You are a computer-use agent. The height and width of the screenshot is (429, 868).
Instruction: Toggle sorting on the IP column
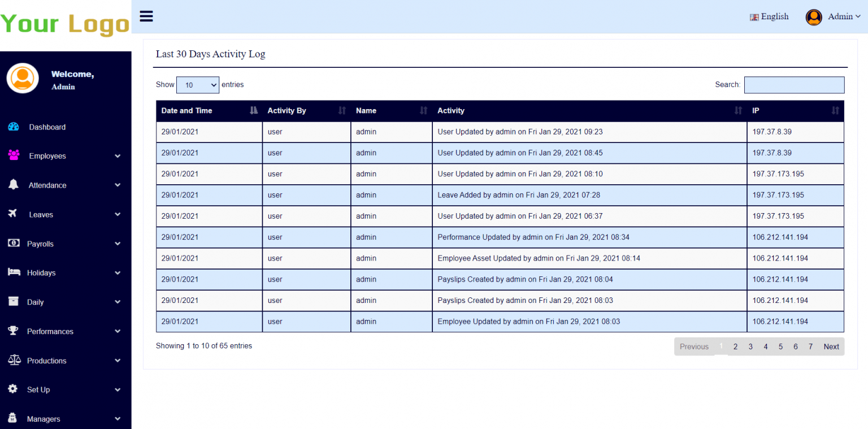click(835, 111)
